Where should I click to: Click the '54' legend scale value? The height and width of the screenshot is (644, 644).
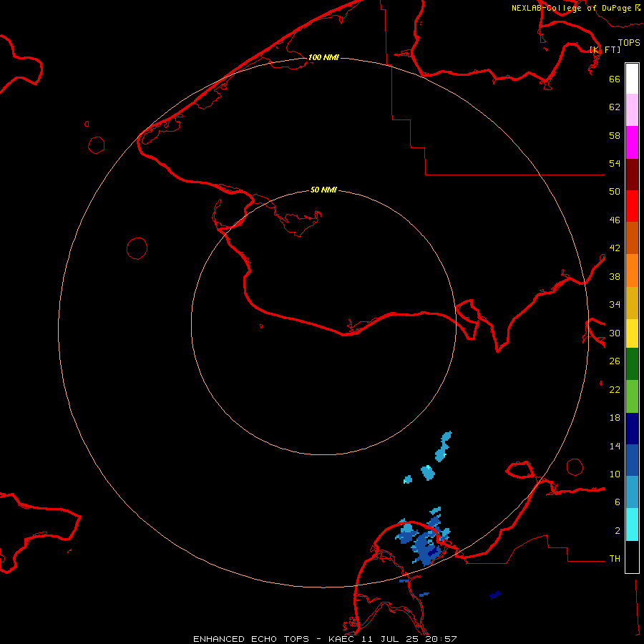point(615,163)
